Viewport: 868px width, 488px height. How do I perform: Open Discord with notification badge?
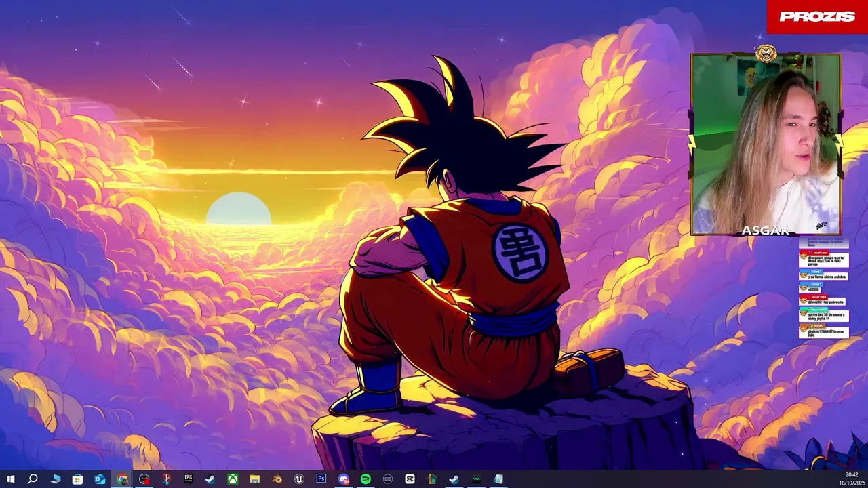point(344,479)
